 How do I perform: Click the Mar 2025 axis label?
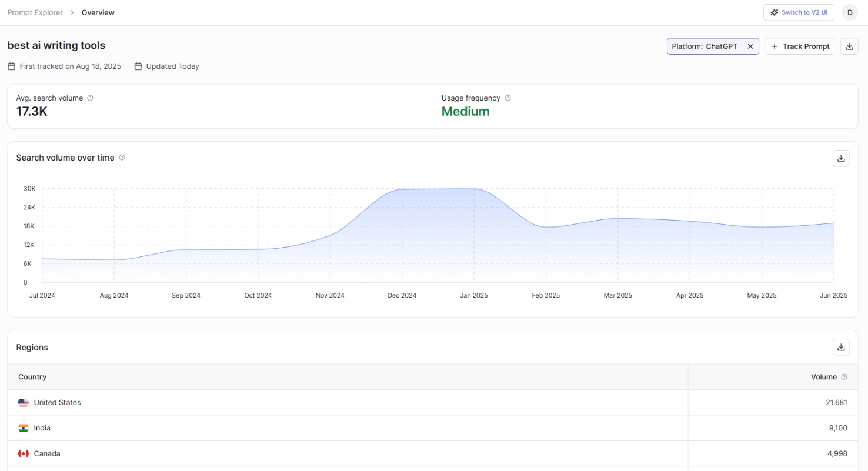[618, 296]
